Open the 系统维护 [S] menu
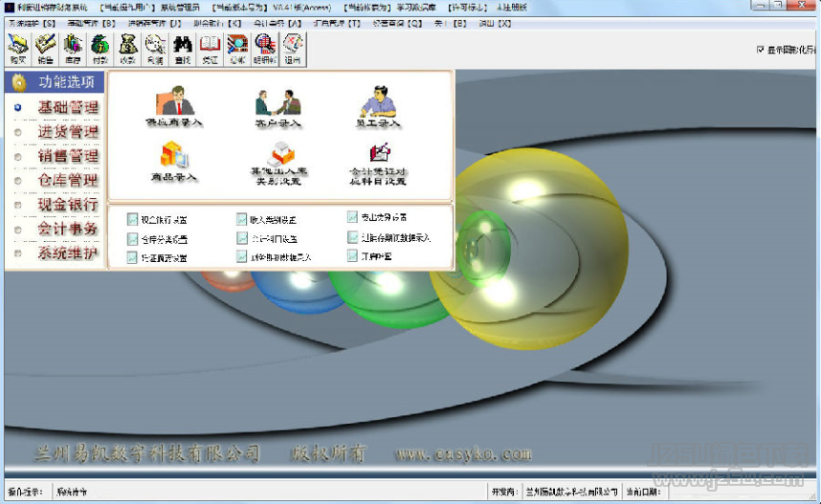 [32, 24]
